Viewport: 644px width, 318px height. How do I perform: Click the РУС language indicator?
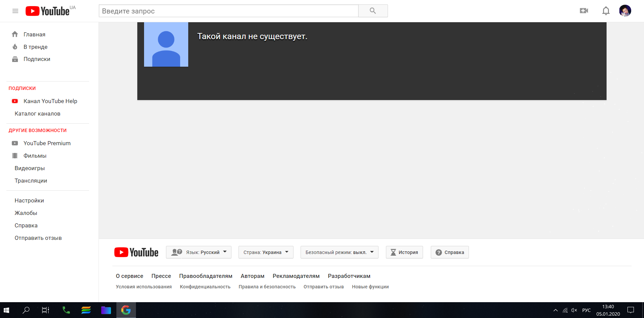[587, 310]
